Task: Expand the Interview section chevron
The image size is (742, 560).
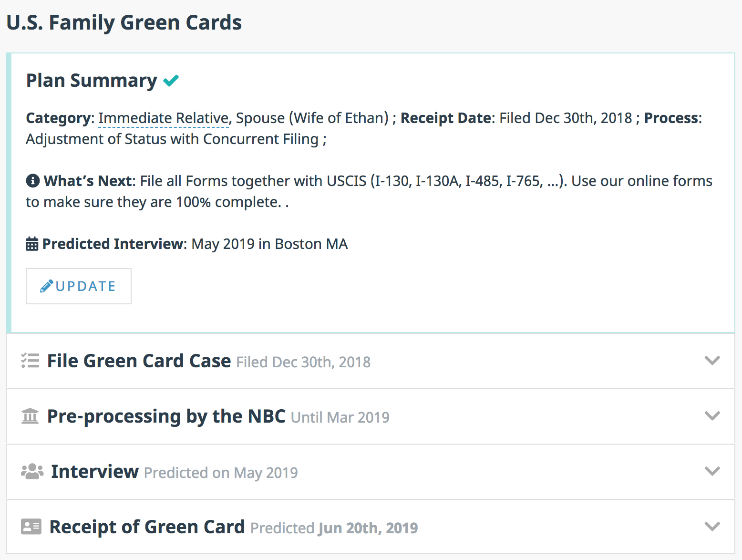Action: coord(712,471)
